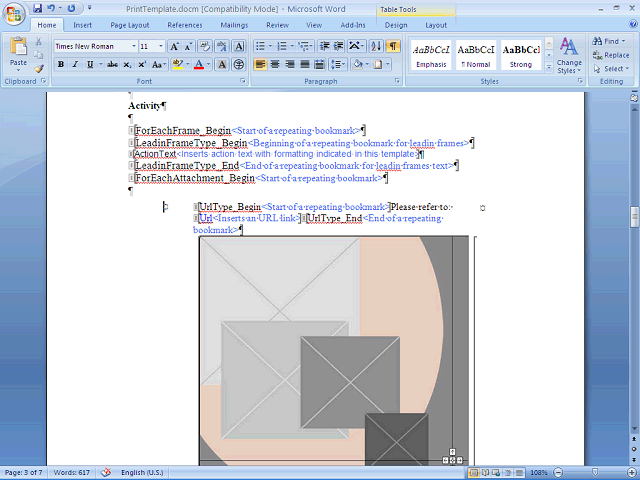Cut selection with scissors icon
Screen dimensions: 640x480
[x=39, y=42]
